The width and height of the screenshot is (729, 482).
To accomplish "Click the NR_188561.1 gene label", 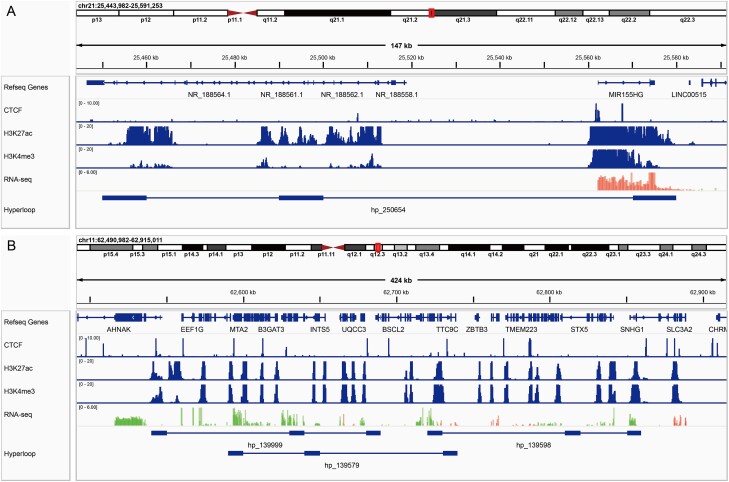I will coord(281,94).
